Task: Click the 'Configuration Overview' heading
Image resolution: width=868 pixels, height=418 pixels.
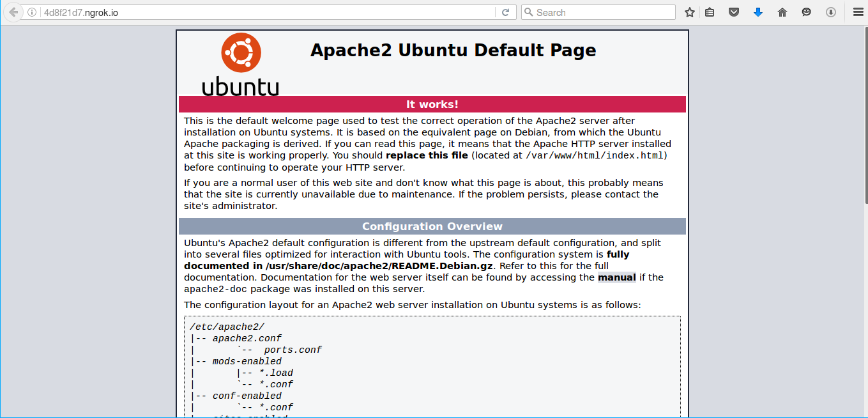Action: (432, 226)
